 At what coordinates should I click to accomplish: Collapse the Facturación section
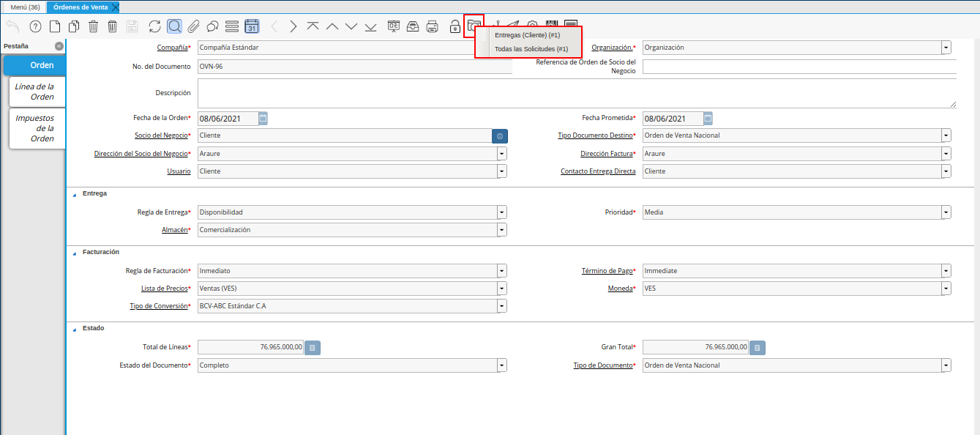pyautogui.click(x=74, y=253)
